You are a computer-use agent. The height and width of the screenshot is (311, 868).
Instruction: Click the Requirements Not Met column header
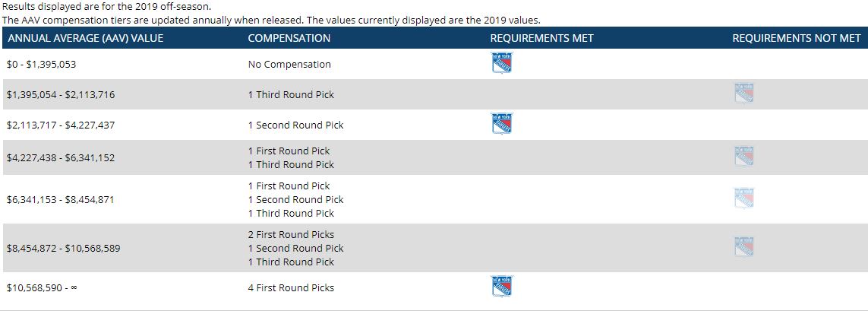[796, 38]
